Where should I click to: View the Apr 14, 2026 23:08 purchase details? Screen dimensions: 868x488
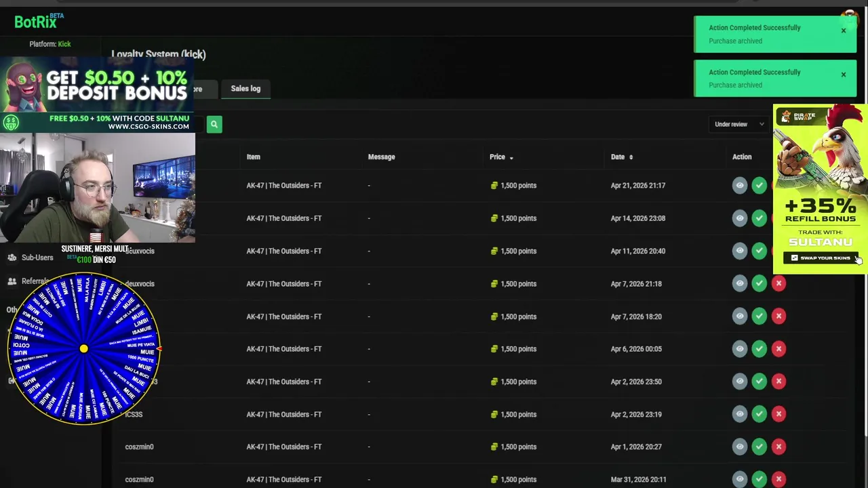pos(740,218)
